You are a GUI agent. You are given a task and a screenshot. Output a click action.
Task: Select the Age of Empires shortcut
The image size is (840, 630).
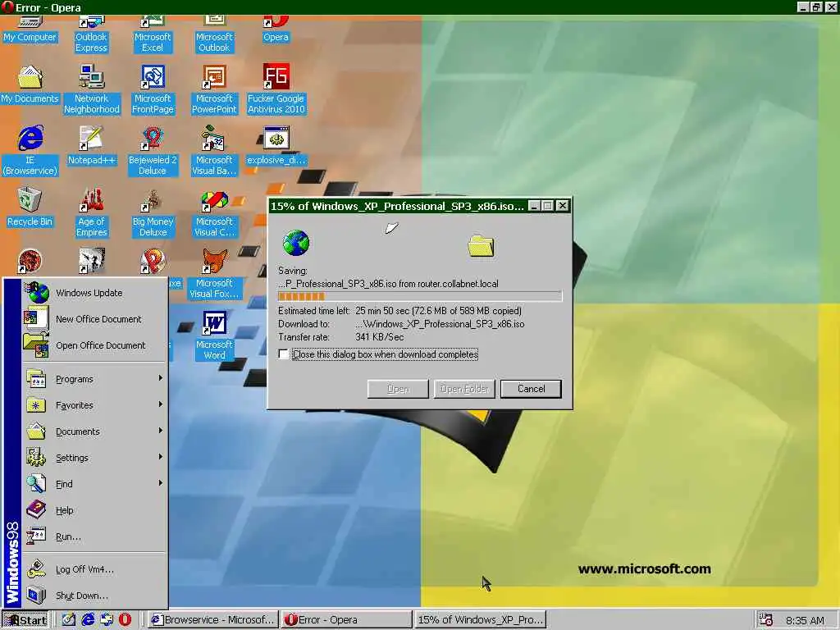[92, 212]
